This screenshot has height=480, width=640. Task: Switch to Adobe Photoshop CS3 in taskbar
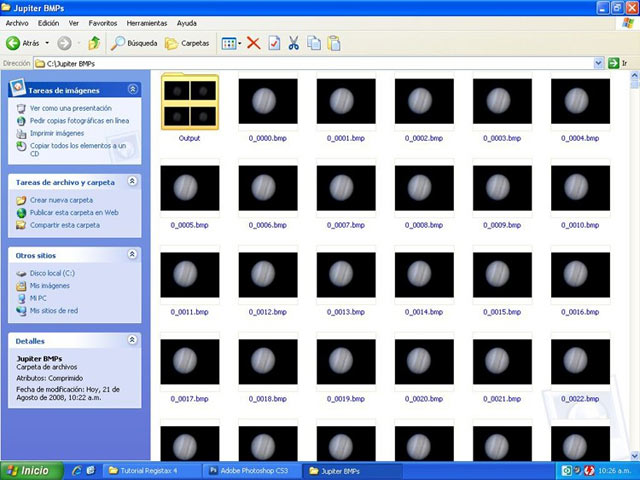[x=252, y=470]
